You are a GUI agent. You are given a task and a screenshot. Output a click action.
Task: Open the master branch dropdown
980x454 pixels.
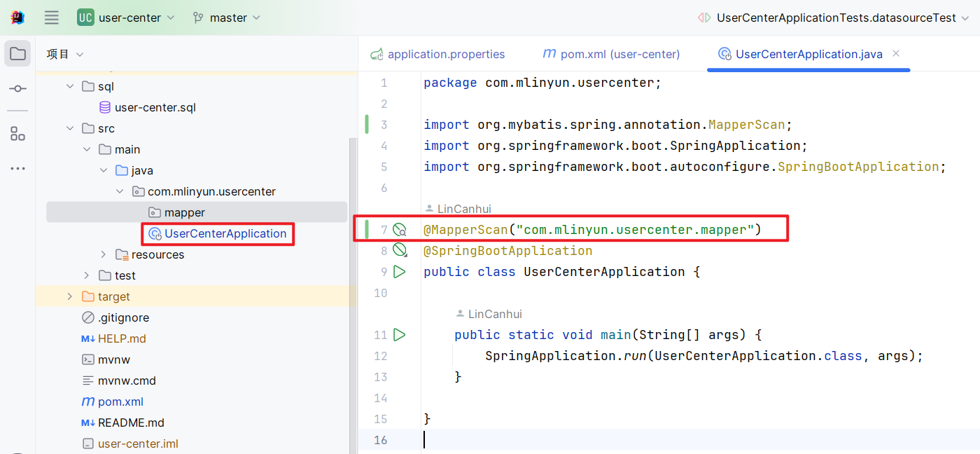coord(227,18)
